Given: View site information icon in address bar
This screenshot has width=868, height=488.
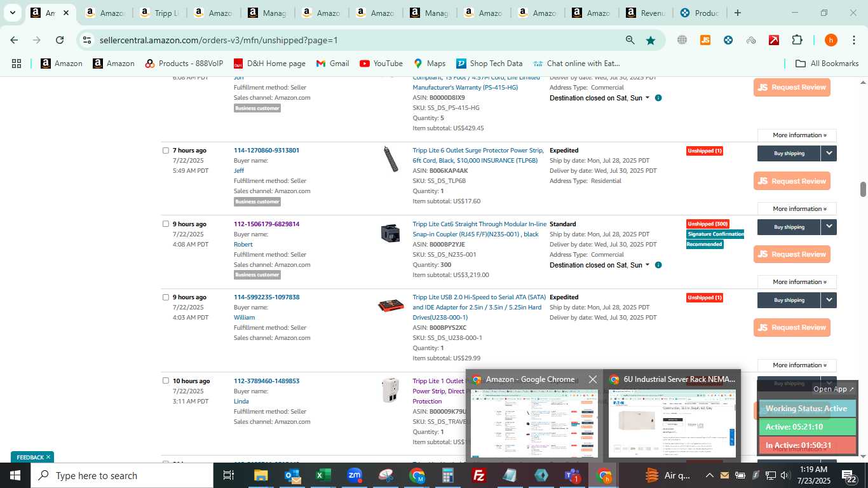Looking at the screenshot, I should click(87, 40).
